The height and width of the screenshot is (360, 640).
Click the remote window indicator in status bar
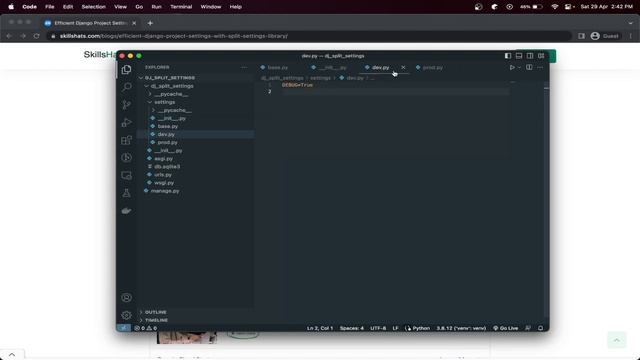pos(123,328)
